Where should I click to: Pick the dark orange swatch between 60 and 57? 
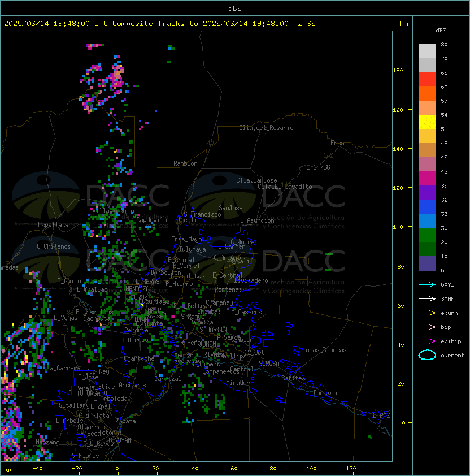tap(427, 93)
